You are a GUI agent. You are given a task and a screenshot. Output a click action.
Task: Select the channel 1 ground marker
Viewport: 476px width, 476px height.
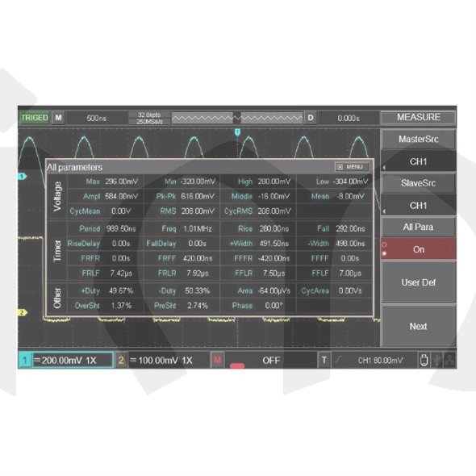(22, 176)
